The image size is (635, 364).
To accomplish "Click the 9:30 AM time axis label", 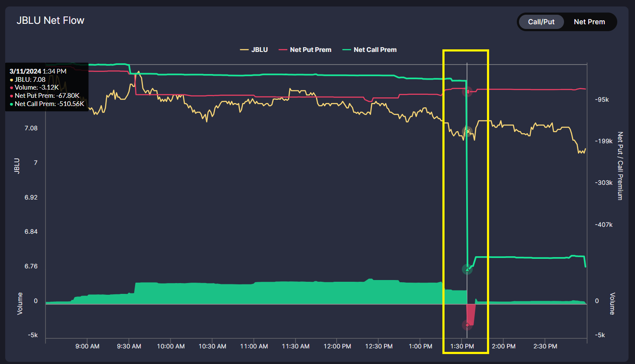I will coord(129,346).
